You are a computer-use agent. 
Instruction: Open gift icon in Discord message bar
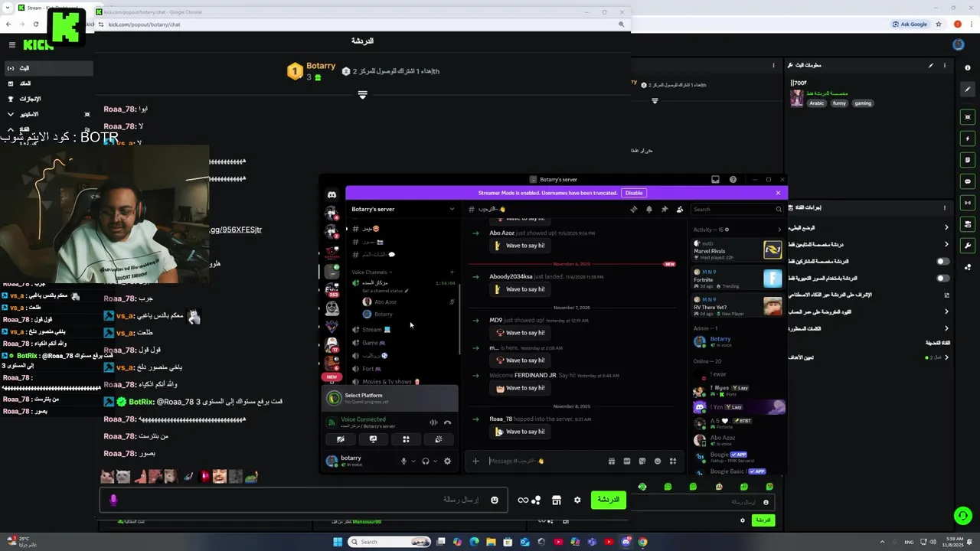(x=611, y=461)
